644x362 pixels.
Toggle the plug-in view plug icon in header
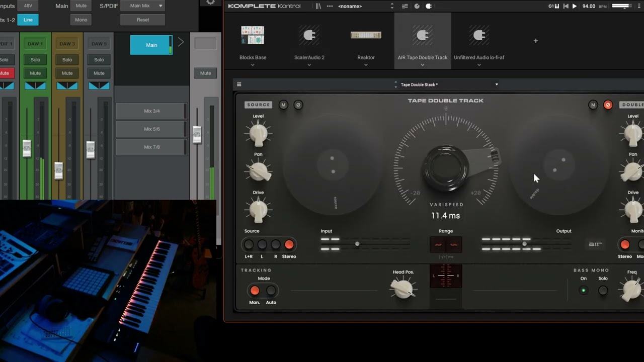429,6
